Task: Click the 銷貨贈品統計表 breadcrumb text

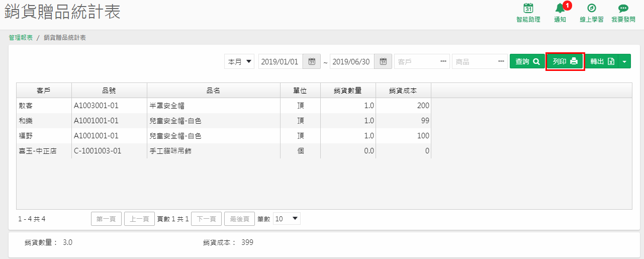Action: coord(65,38)
